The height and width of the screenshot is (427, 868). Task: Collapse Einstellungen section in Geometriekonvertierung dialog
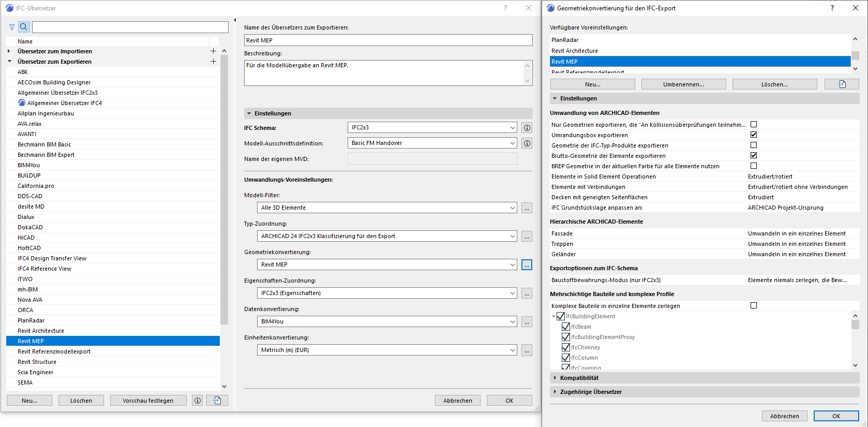coord(555,98)
